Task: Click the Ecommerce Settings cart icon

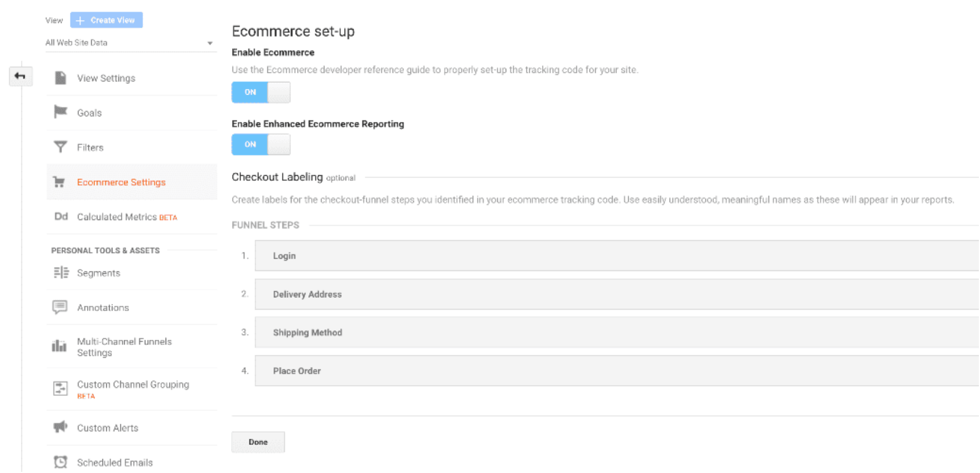Action: [x=59, y=182]
